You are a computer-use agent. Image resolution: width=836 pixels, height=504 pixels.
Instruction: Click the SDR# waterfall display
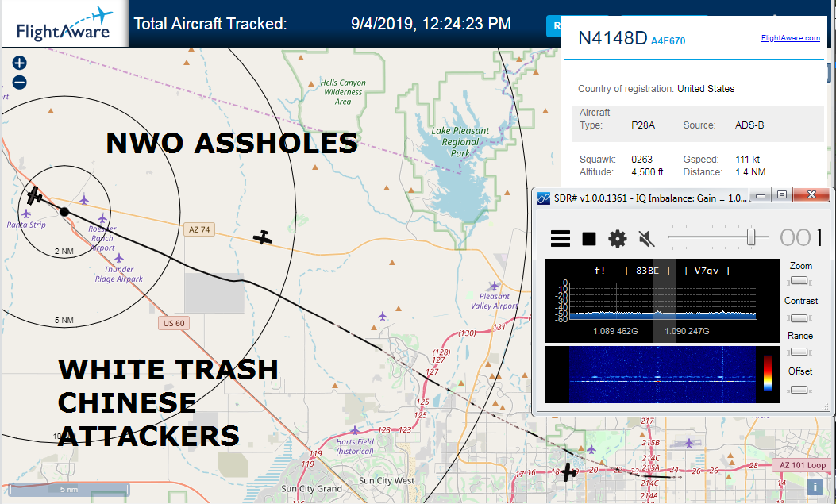(662, 375)
